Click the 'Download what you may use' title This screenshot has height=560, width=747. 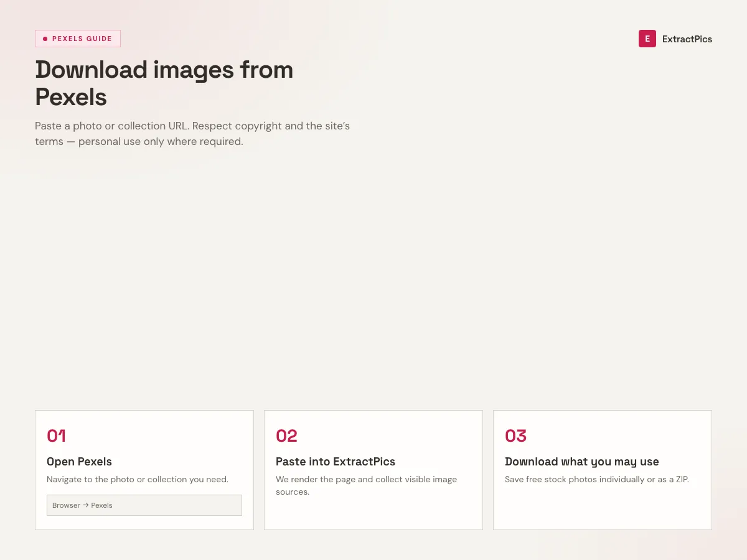click(x=582, y=462)
